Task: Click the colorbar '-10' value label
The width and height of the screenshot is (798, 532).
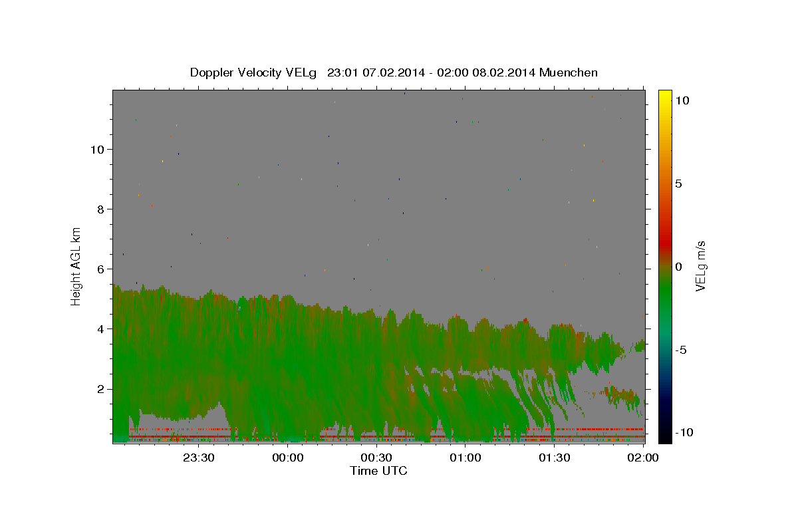Action: (683, 432)
